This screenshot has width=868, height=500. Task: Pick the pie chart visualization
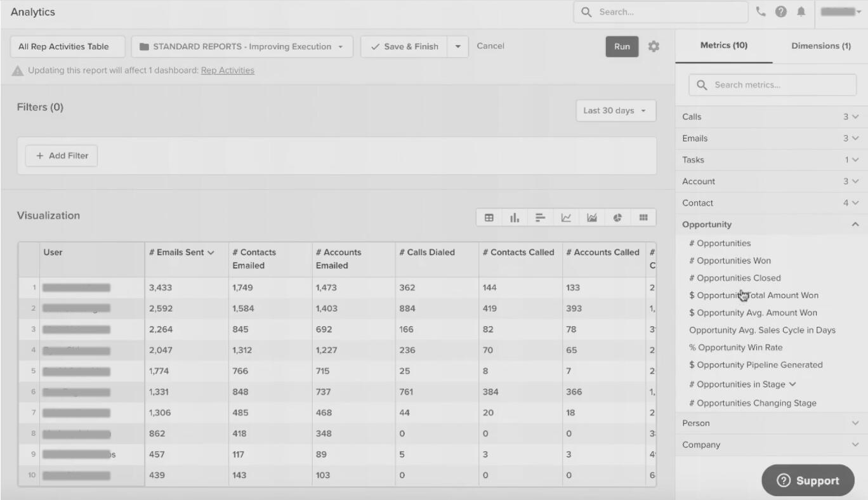tap(617, 218)
